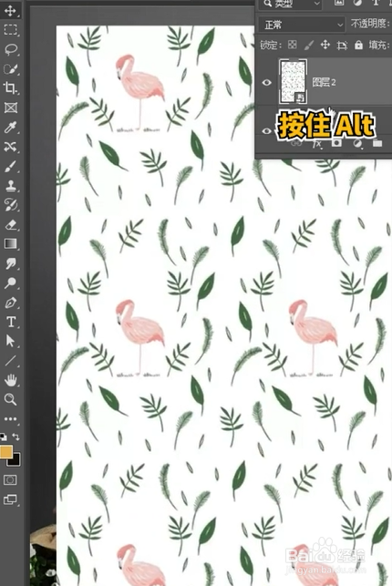Select the Smudge tool
Screen dimensions: 392x586
[x=10, y=263]
